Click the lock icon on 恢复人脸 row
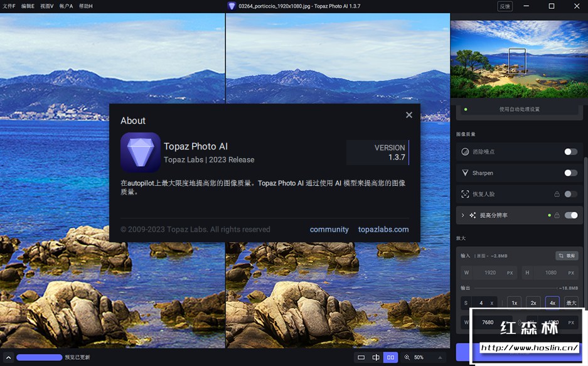 coord(557,194)
